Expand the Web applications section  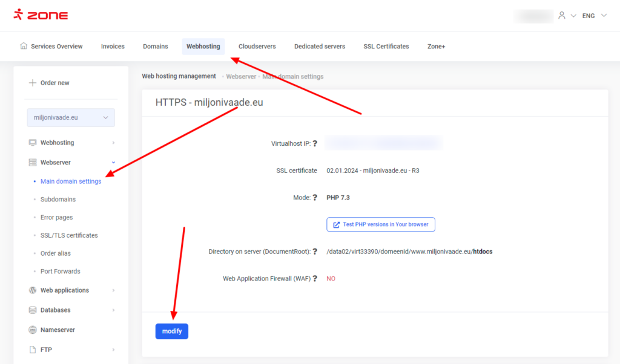tap(113, 290)
